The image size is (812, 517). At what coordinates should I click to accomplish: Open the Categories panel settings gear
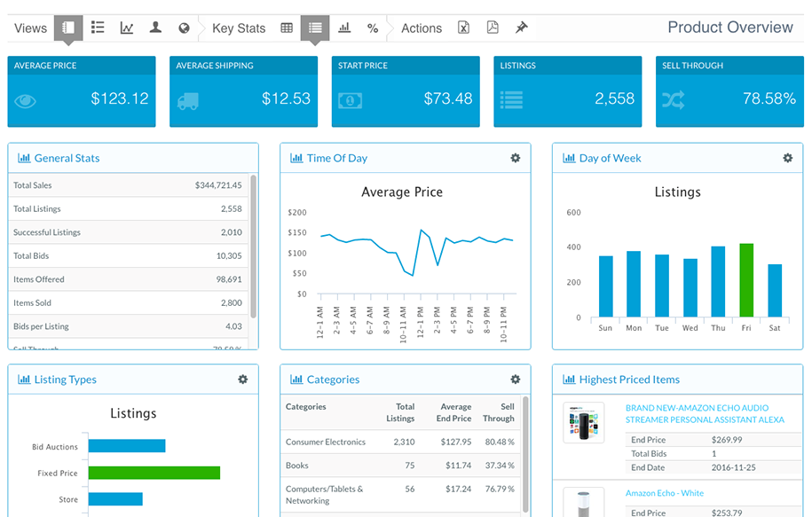click(516, 379)
